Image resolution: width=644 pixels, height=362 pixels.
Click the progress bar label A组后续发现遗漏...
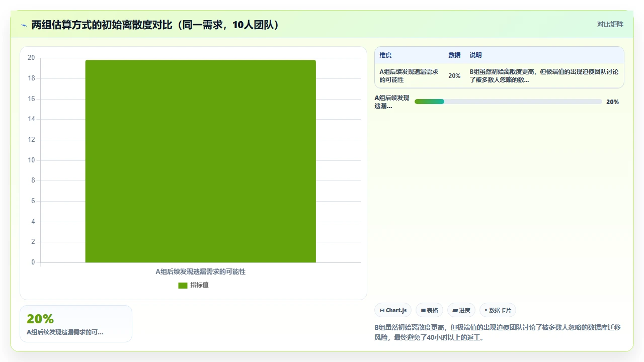click(x=392, y=102)
